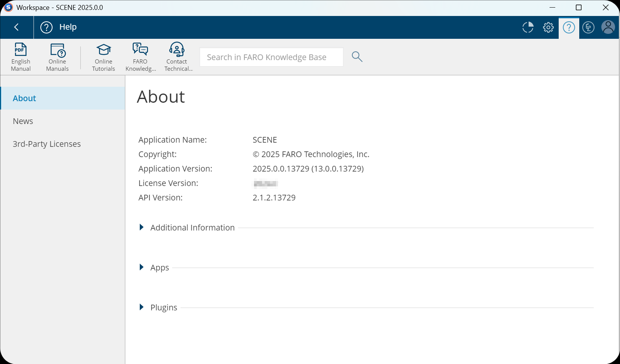Open Contact Technical Support
The height and width of the screenshot is (364, 620).
click(x=177, y=57)
